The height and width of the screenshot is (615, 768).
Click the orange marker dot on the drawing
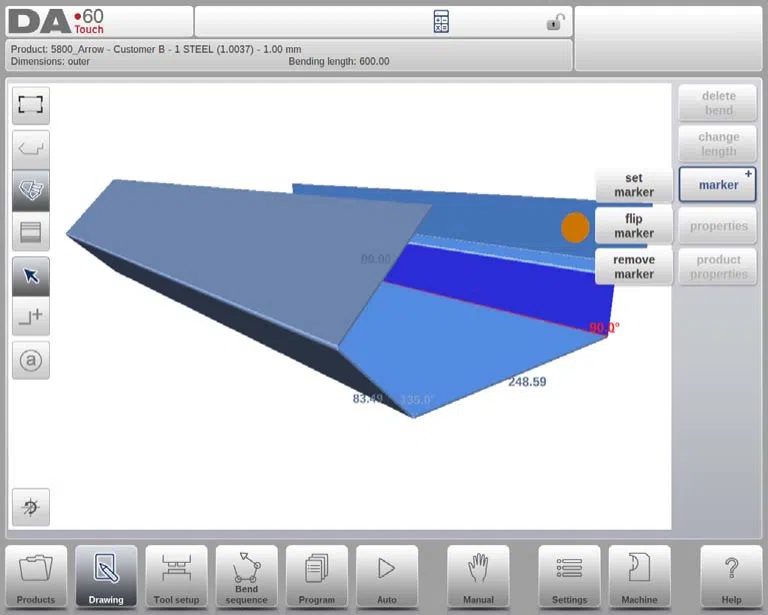click(575, 228)
